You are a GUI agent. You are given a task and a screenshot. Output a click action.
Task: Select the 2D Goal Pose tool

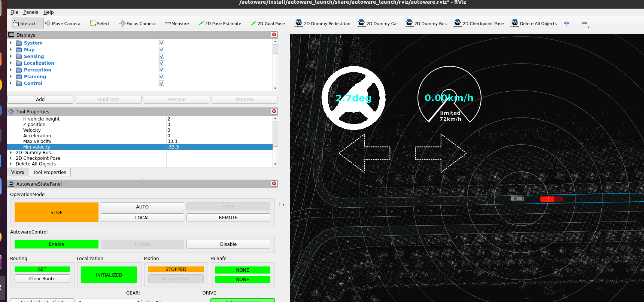click(x=268, y=24)
